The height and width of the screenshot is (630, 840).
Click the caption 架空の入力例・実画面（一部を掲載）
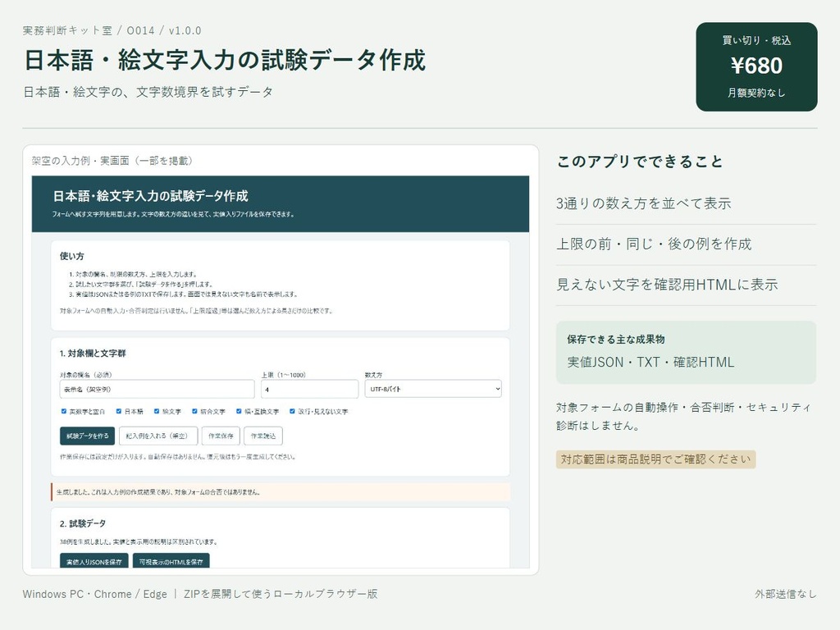click(x=112, y=161)
